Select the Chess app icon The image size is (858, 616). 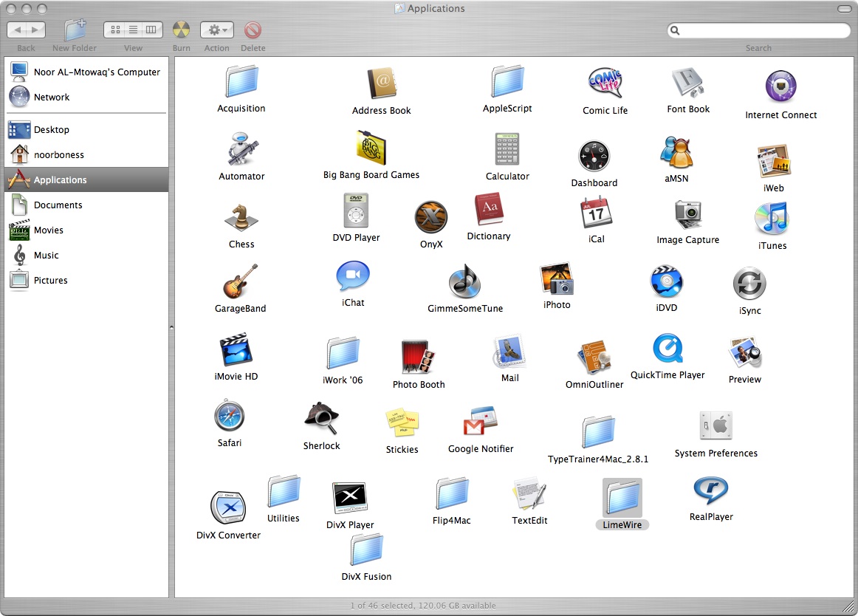(x=241, y=218)
